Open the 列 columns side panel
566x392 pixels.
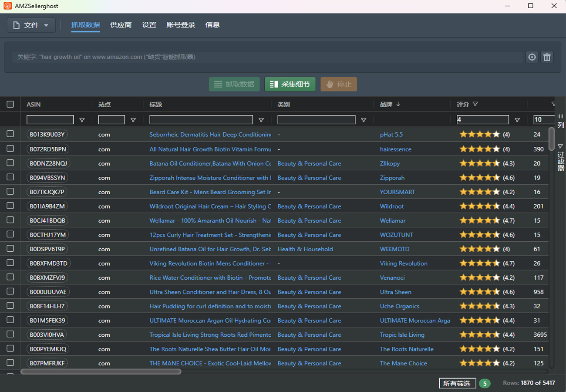click(x=560, y=121)
